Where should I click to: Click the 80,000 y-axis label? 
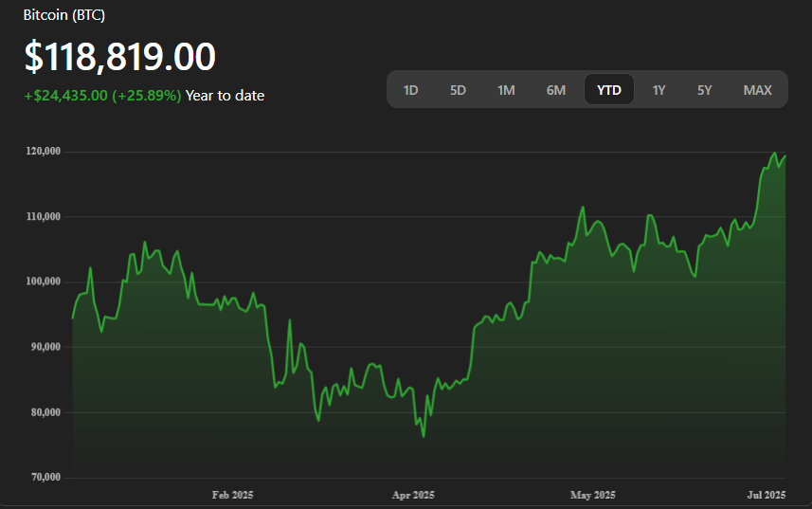click(45, 412)
